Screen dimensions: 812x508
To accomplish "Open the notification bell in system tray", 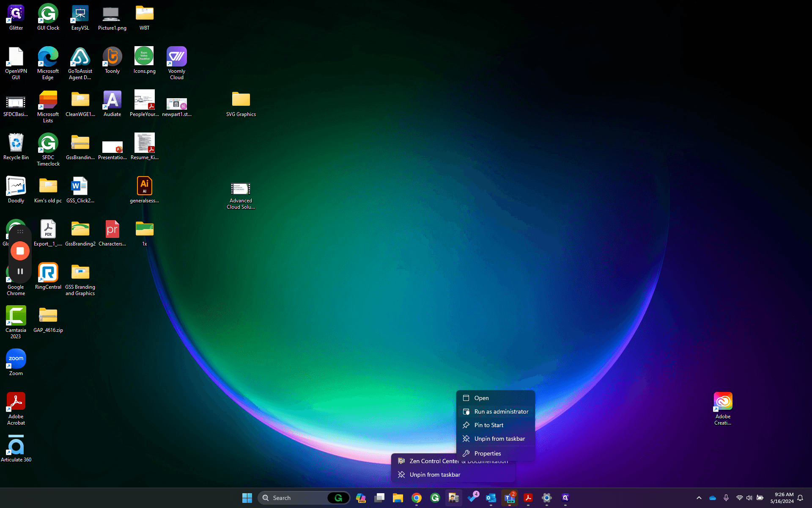I will (800, 498).
